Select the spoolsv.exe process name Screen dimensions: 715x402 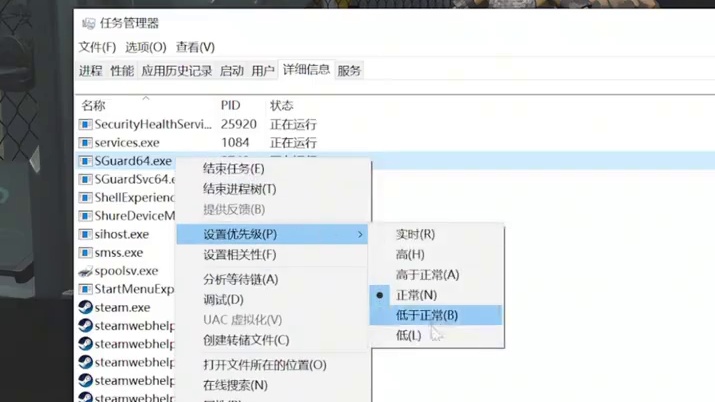point(126,271)
